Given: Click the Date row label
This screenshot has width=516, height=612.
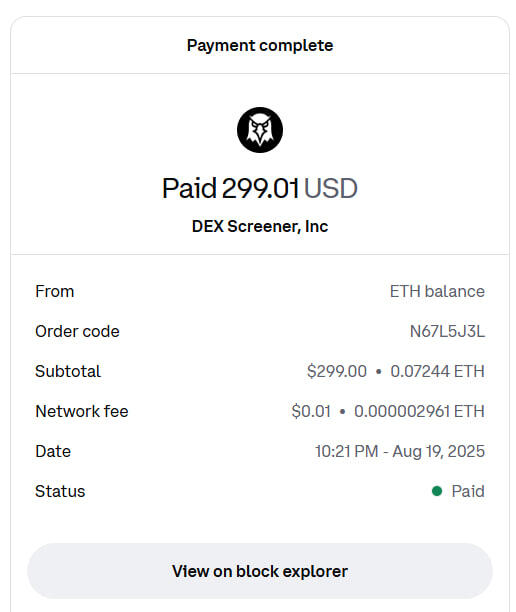Looking at the screenshot, I should pos(53,452).
